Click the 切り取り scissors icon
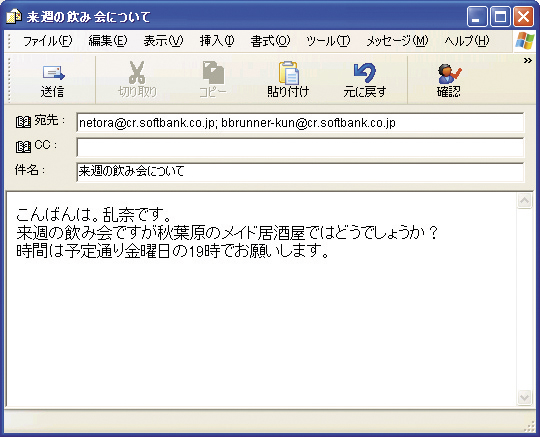Image resolution: width=540 pixels, height=437 pixels. 137,72
